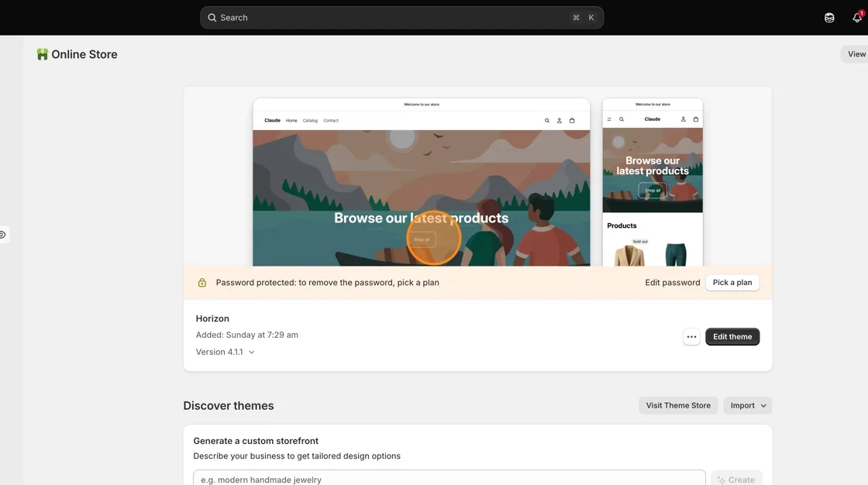Click Catalog in desktop preview navigation
Viewport: 868px width, 485px height.
(310, 120)
